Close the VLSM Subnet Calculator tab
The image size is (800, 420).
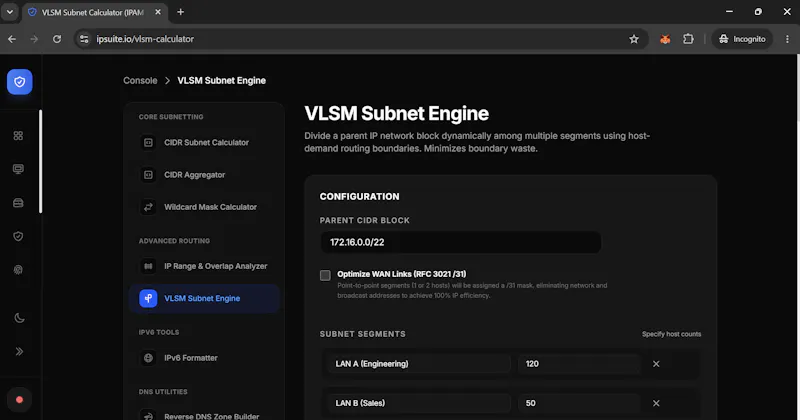[158, 12]
